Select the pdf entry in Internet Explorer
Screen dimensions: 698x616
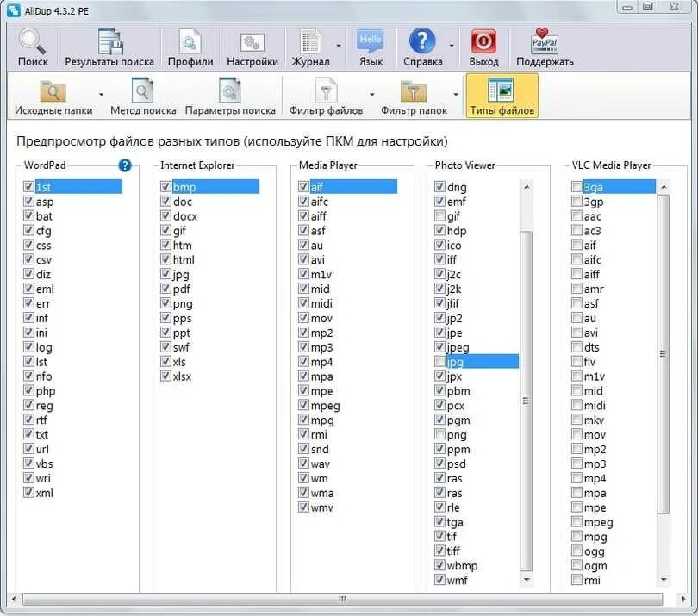182,289
